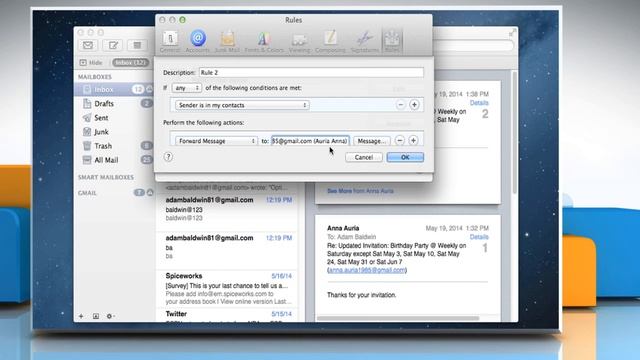This screenshot has width=640, height=360.
Task: Open the General preferences tab
Action: pos(170,41)
